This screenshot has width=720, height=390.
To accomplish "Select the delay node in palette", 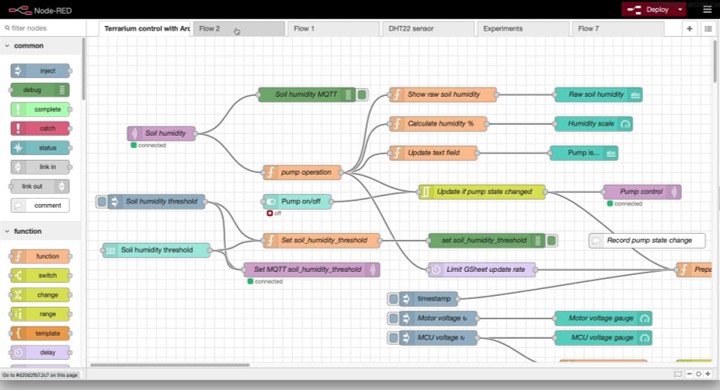I will [x=40, y=353].
